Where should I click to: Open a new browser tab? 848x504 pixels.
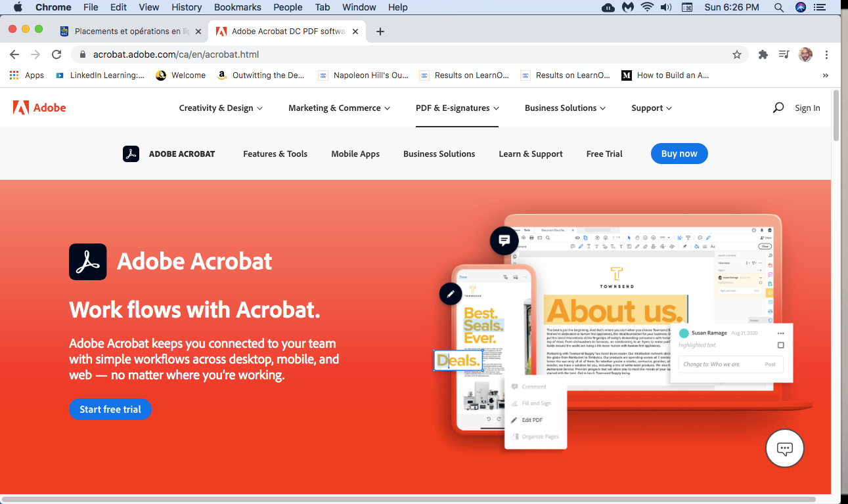pyautogui.click(x=380, y=31)
